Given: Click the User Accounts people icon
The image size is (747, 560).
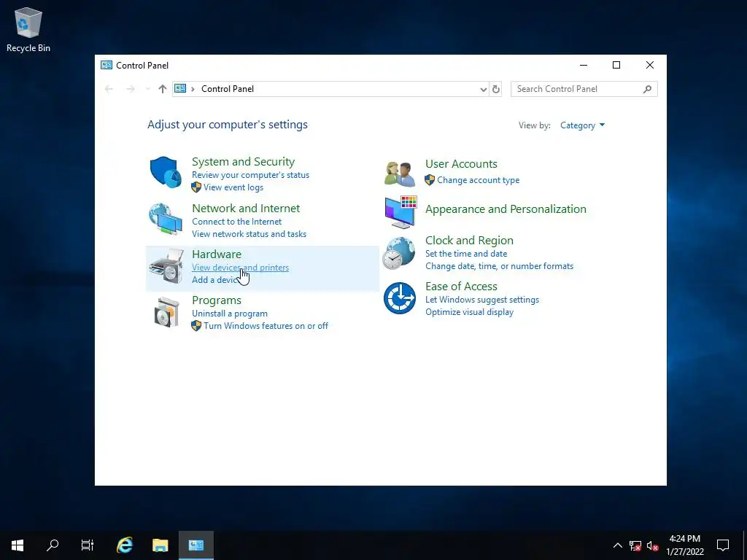Looking at the screenshot, I should 400,174.
